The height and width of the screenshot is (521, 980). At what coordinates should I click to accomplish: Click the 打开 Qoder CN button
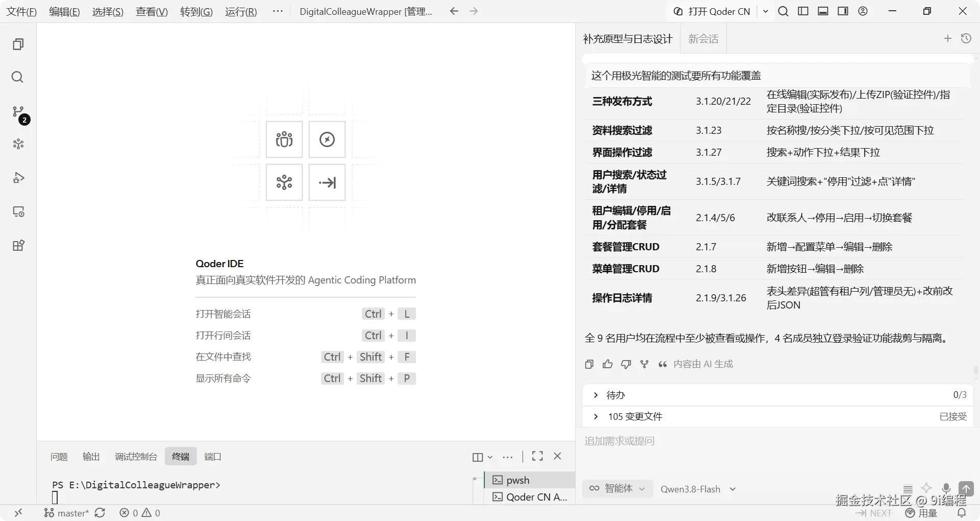(x=713, y=11)
